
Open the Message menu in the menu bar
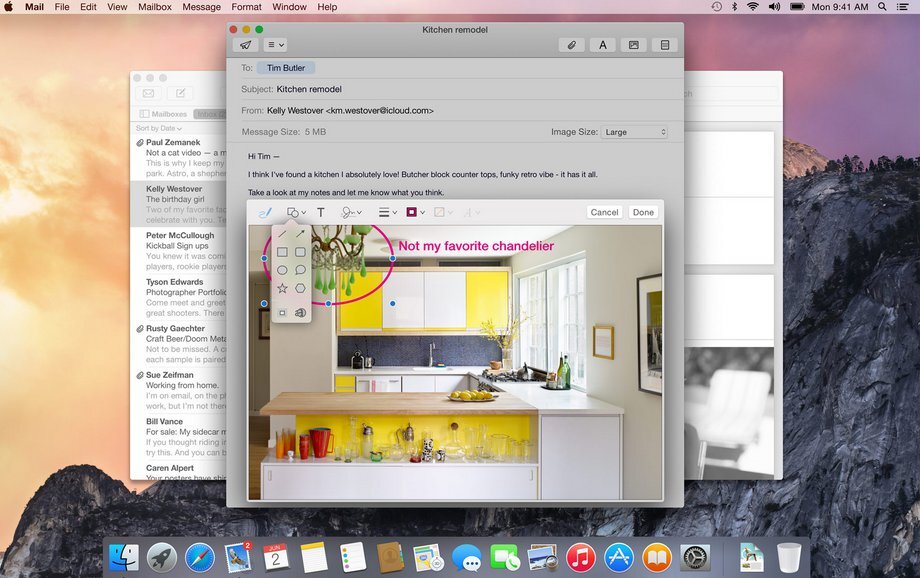tap(201, 7)
